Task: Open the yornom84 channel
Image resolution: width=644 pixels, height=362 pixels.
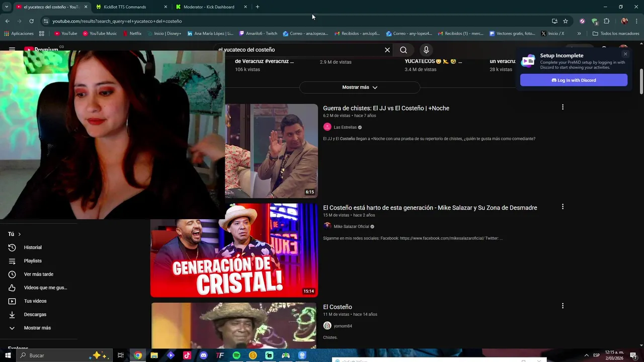Action: pos(343,326)
